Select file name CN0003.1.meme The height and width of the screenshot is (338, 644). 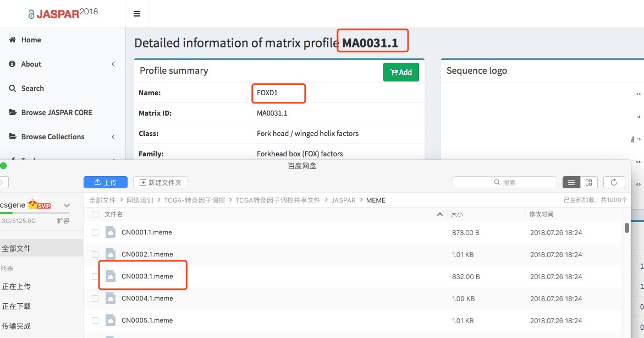click(147, 276)
